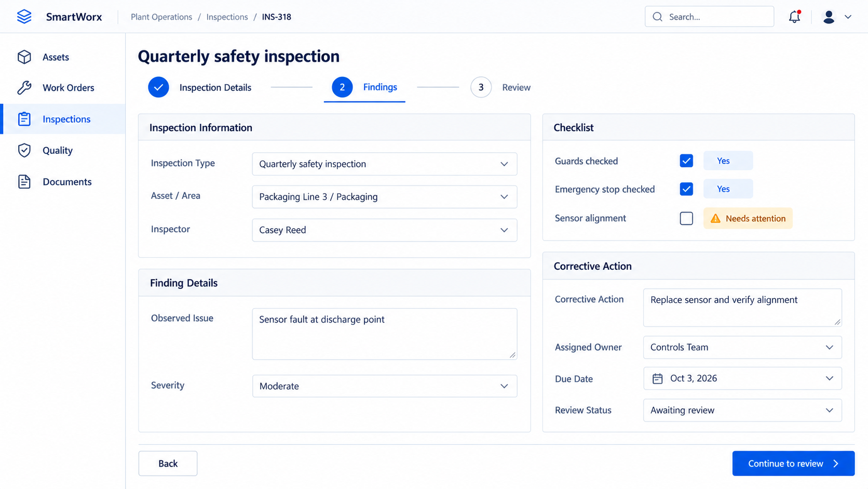Click the Needs attention badge

pyautogui.click(x=748, y=218)
